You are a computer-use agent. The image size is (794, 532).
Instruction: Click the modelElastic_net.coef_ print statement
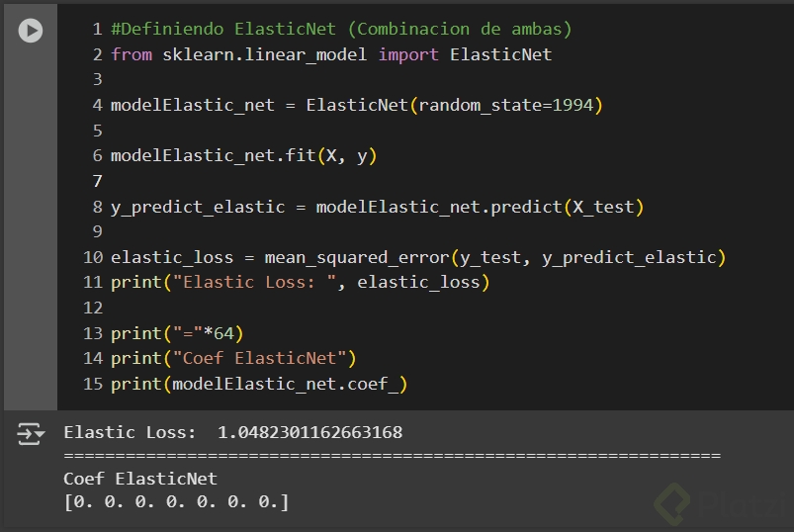tap(259, 384)
